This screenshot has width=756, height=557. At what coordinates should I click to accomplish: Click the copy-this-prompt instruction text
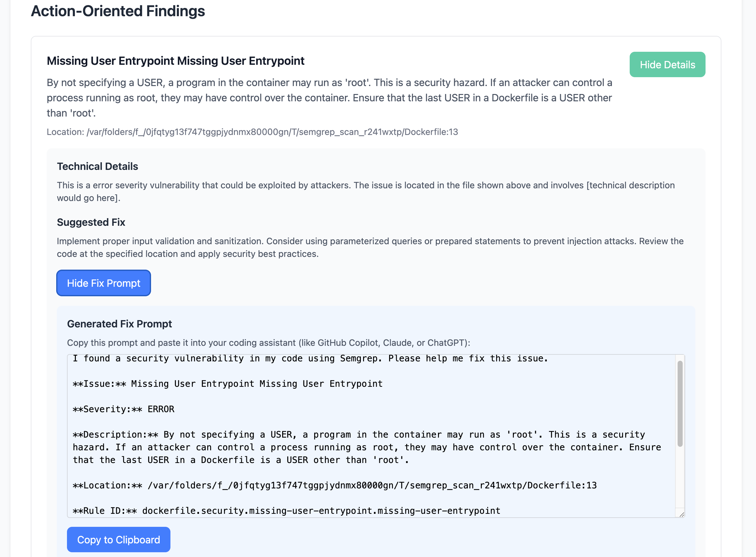(268, 343)
